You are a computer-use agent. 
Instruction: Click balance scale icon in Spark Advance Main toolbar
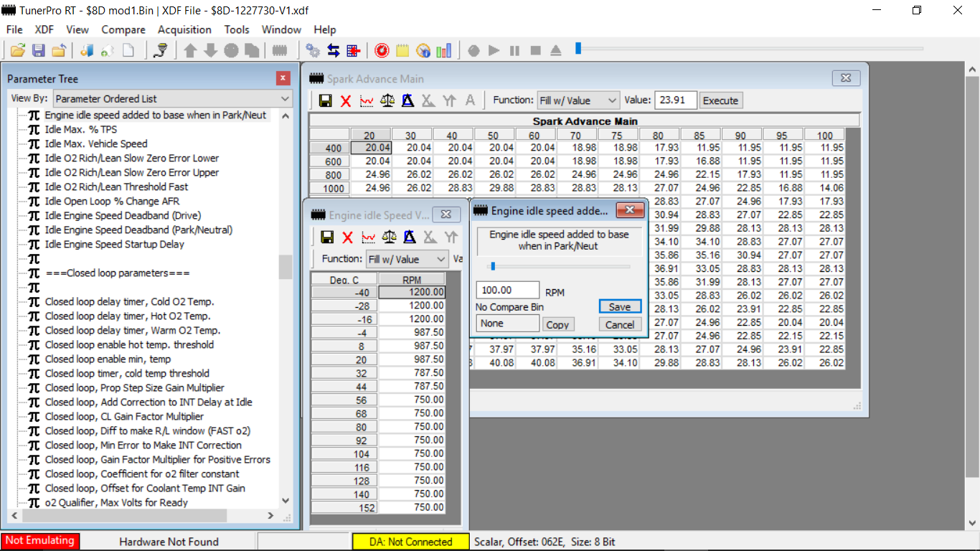click(387, 100)
